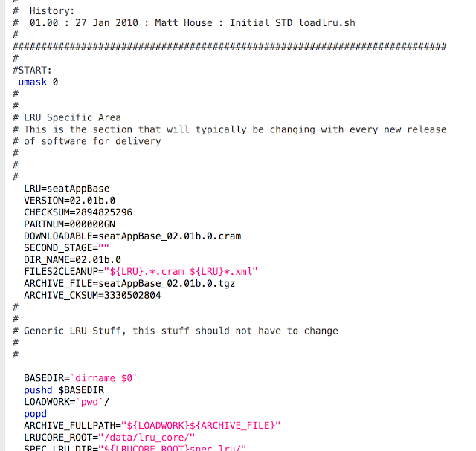Click the ARCHIVE_FULLPATH assignment line
Viewport: 476px width, 451px height.
point(152,426)
